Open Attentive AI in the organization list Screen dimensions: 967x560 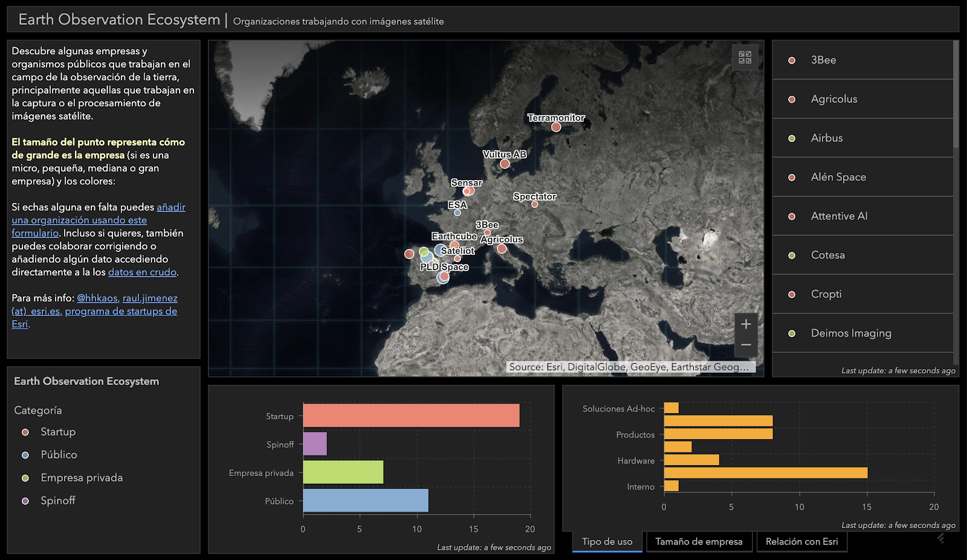click(862, 216)
